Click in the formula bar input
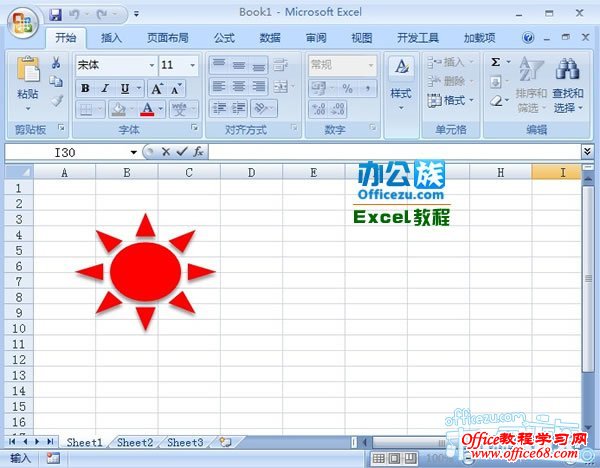 click(x=394, y=152)
